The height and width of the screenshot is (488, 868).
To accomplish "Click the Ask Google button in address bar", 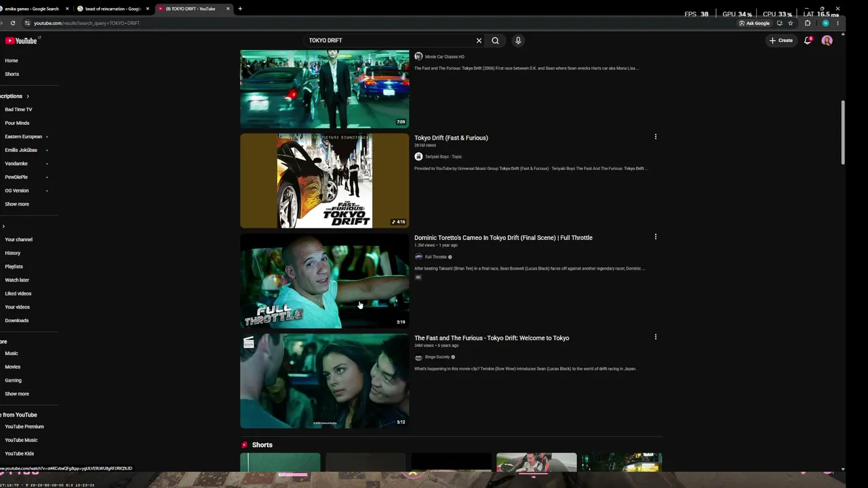I will (755, 23).
